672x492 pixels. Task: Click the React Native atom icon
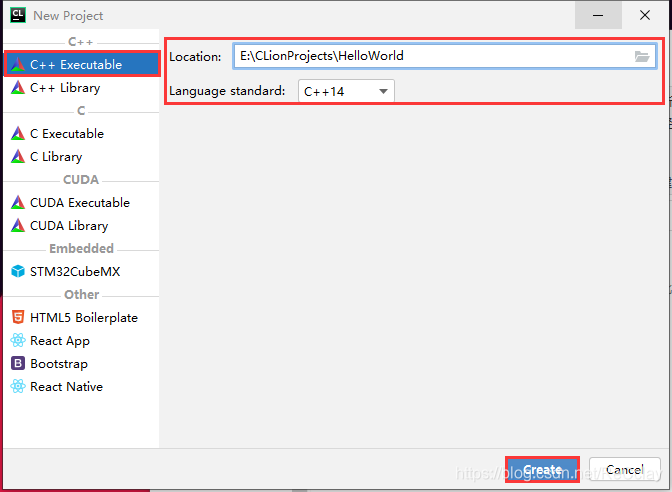[18, 387]
